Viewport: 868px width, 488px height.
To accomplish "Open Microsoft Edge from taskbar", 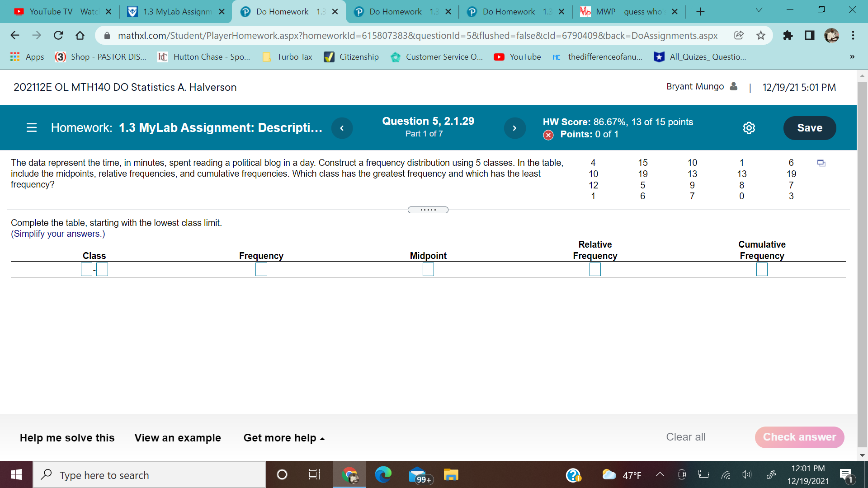I will coord(383,475).
